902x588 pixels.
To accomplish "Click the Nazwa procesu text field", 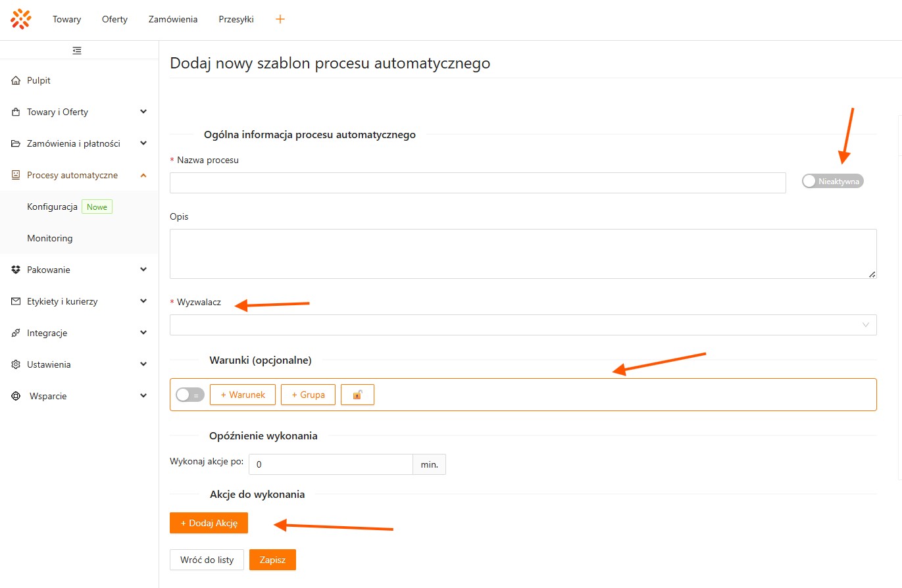I will point(477,183).
